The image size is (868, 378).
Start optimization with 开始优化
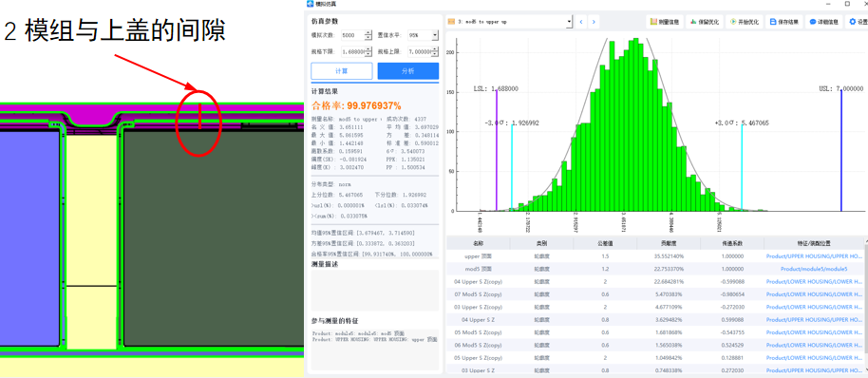pyautogui.click(x=744, y=22)
